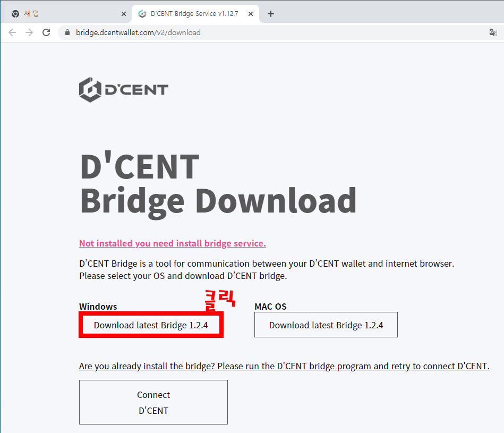Download latest Bridge 1.2.4 for Windows
Screen dimensions: 504x433
151,325
